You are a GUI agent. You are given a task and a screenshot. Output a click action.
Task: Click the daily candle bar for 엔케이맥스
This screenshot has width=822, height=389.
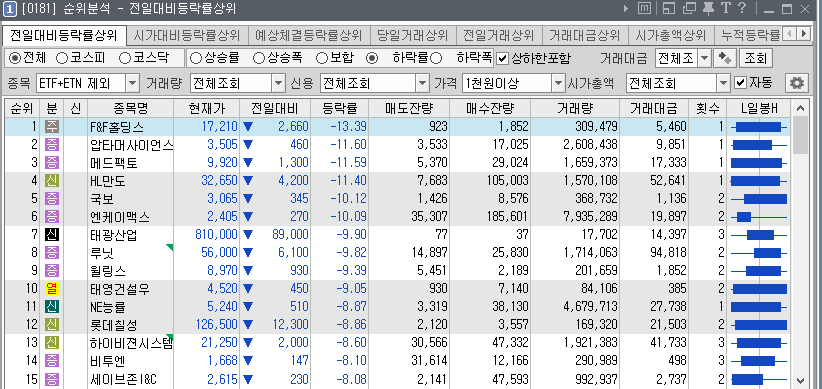(759, 217)
